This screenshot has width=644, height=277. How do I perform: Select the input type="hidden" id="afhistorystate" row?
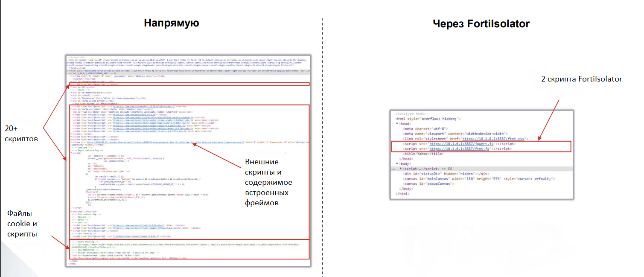[x=95, y=104]
